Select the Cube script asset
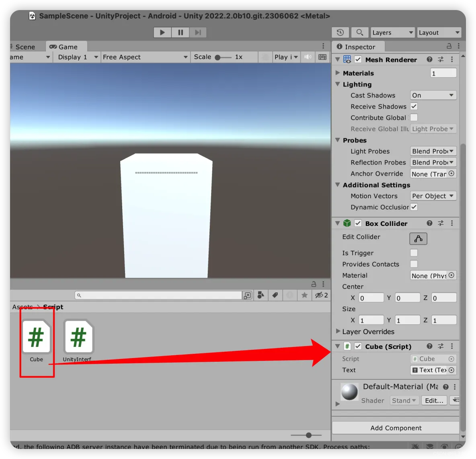Image resolution: width=476 pixels, height=459 pixels. coord(37,340)
